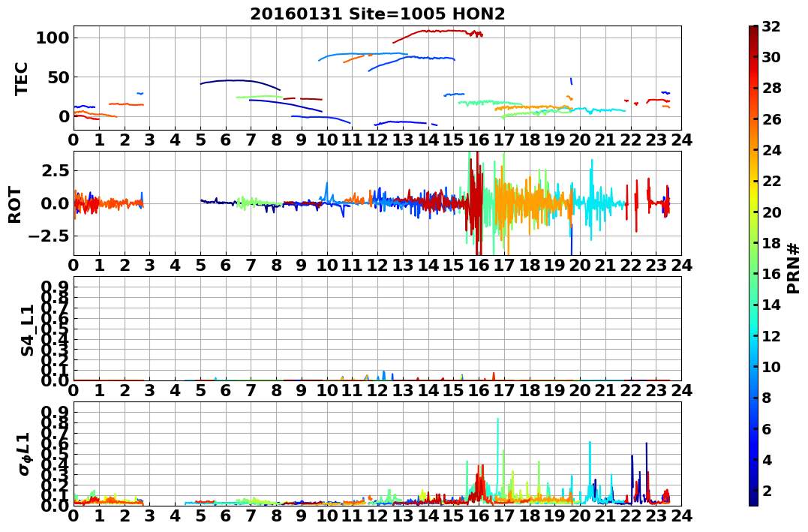
Task: Click the plot title '20160131 Site=1005 HON2'
Action: [377, 14]
